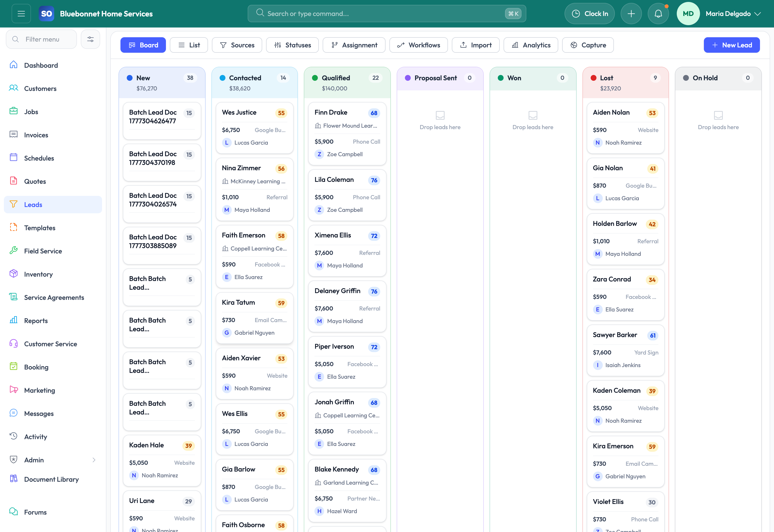Open the Lila Coleman lead card
This screenshot has height=532, width=774.
click(347, 195)
